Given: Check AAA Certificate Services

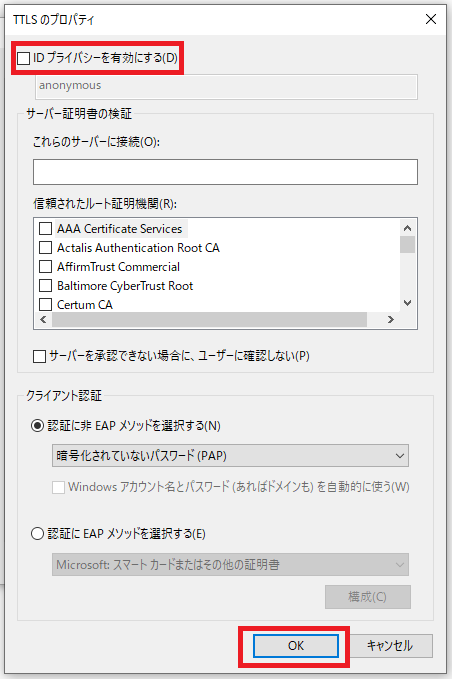Looking at the screenshot, I should pos(45,229).
